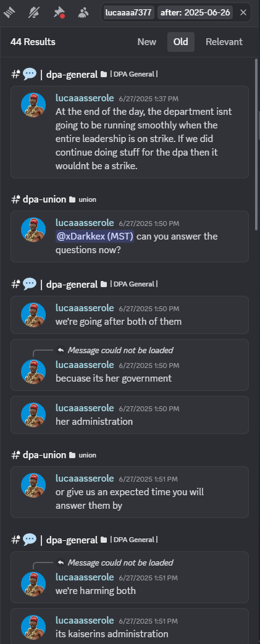Click avatar beside 'her administration' message
Screen dimensions: 260x644
pyautogui.click(x=33, y=415)
